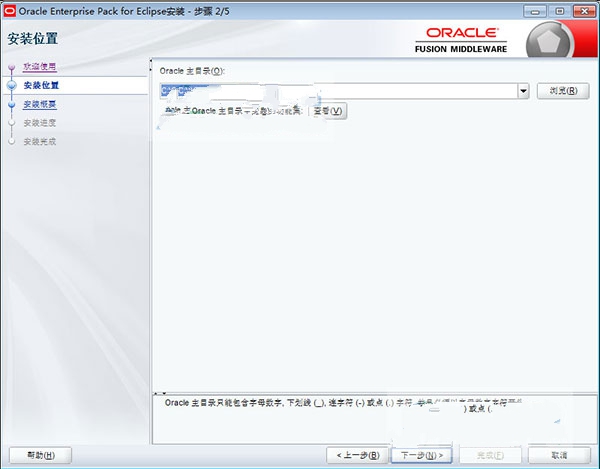Open the 安装概要 step link
600x469 pixels.
click(x=40, y=104)
